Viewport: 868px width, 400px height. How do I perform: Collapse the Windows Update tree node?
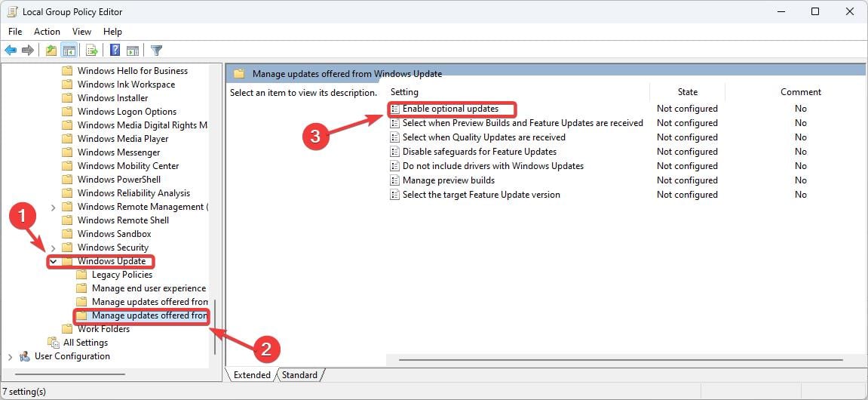[54, 261]
